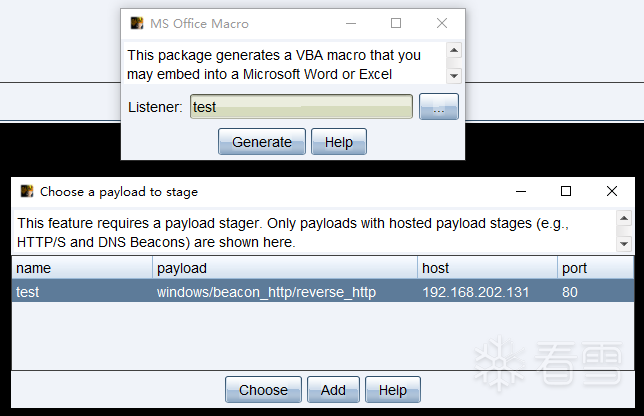Click the MS Office Macro window icon
The height and width of the screenshot is (416, 644).
click(x=137, y=23)
